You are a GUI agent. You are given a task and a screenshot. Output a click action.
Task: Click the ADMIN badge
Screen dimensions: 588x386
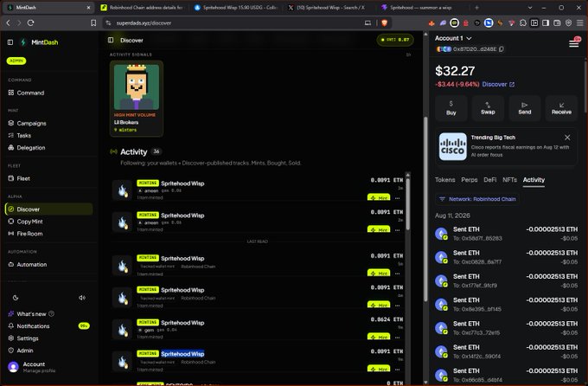click(x=16, y=61)
